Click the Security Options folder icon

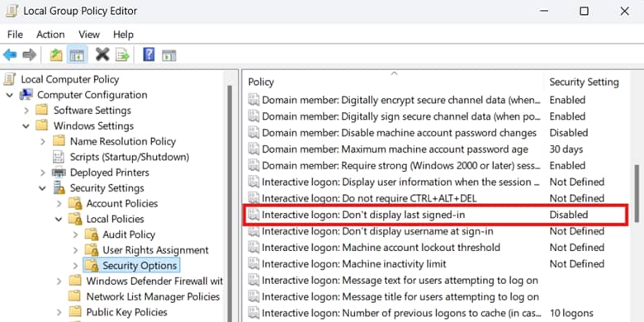[92, 266]
